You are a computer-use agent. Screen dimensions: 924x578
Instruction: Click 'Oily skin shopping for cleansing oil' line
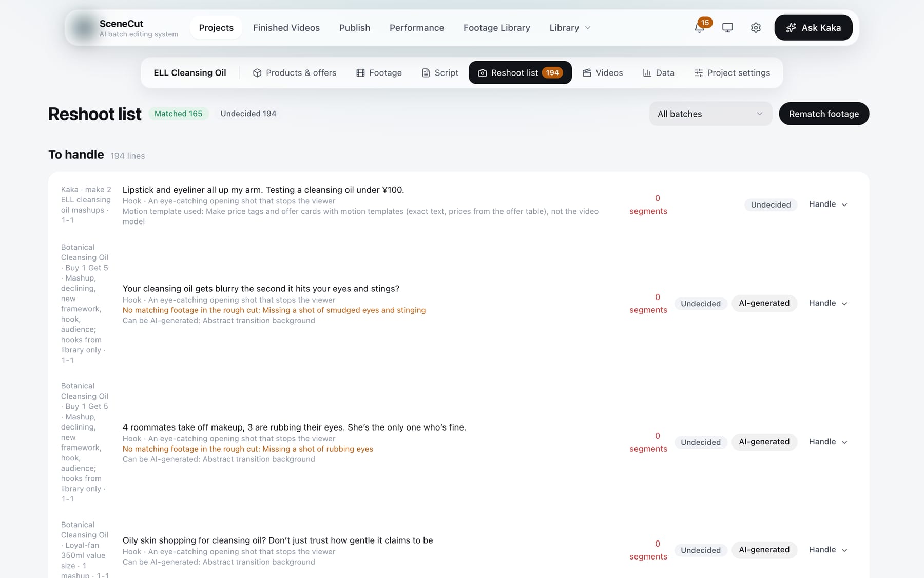[x=278, y=540]
